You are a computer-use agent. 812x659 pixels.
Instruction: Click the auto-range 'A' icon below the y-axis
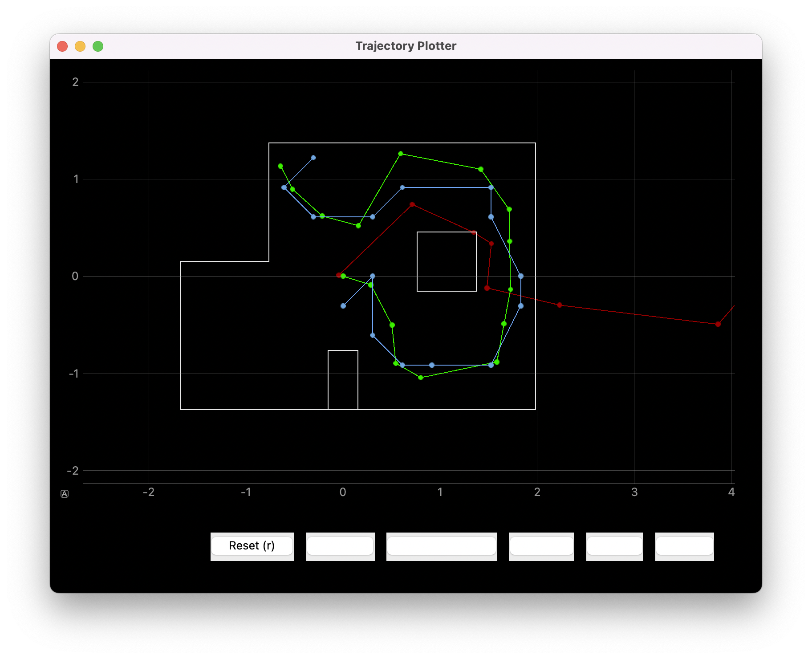pyautogui.click(x=65, y=494)
